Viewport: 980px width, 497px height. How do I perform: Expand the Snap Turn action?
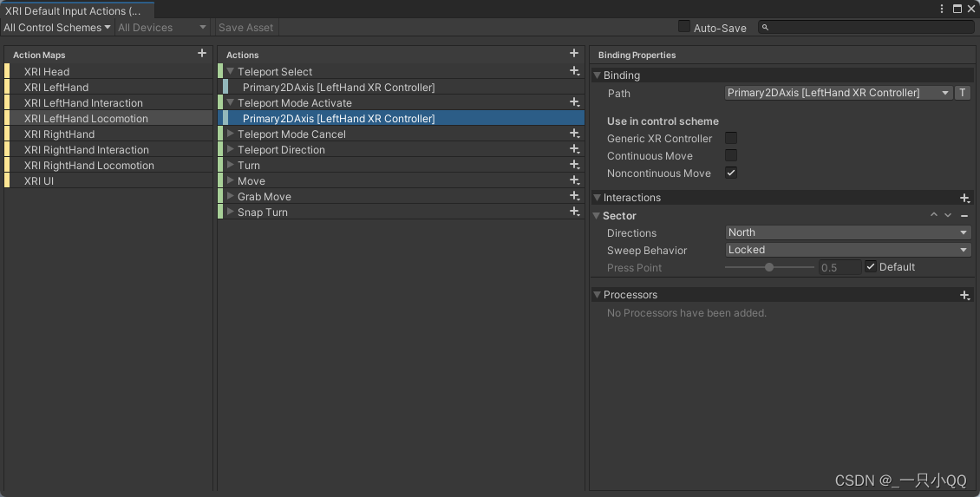230,212
